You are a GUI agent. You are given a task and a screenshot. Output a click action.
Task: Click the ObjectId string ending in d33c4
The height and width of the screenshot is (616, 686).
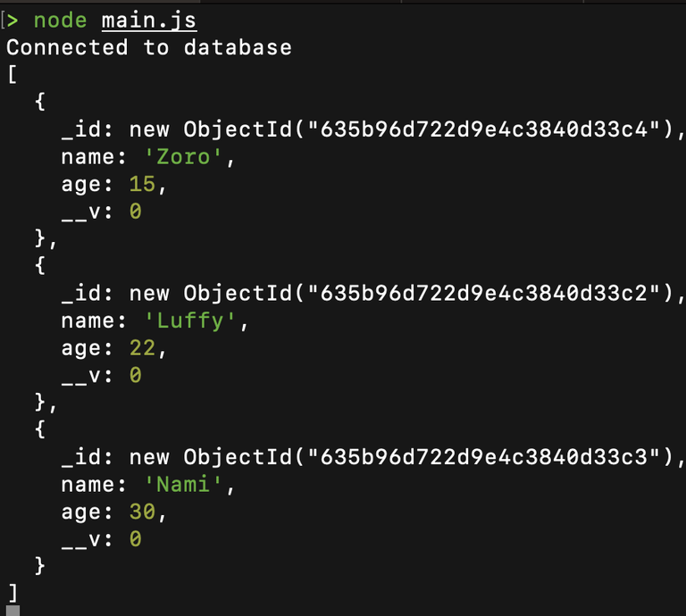coord(483,129)
